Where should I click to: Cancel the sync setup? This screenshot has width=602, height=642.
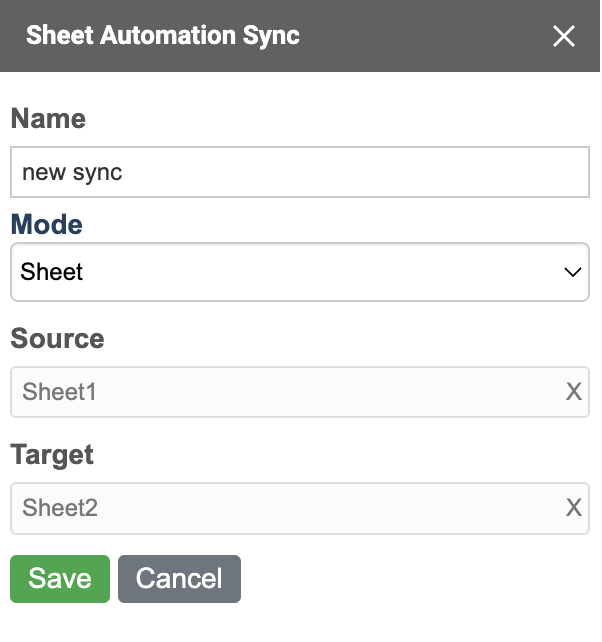(x=179, y=579)
